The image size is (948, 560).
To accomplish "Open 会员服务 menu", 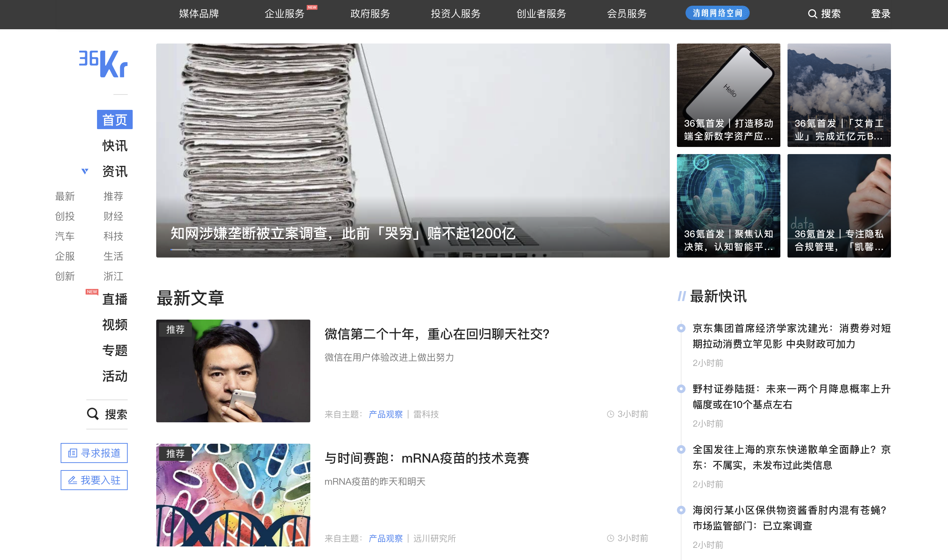I will tap(627, 14).
